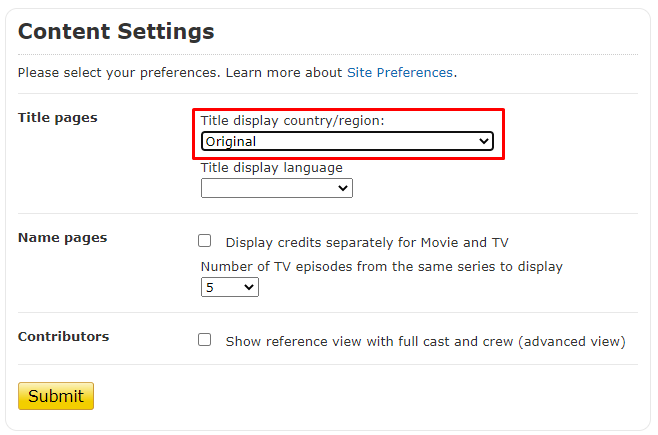Open the Site Preferences link
The image size is (658, 435).
[x=399, y=73]
